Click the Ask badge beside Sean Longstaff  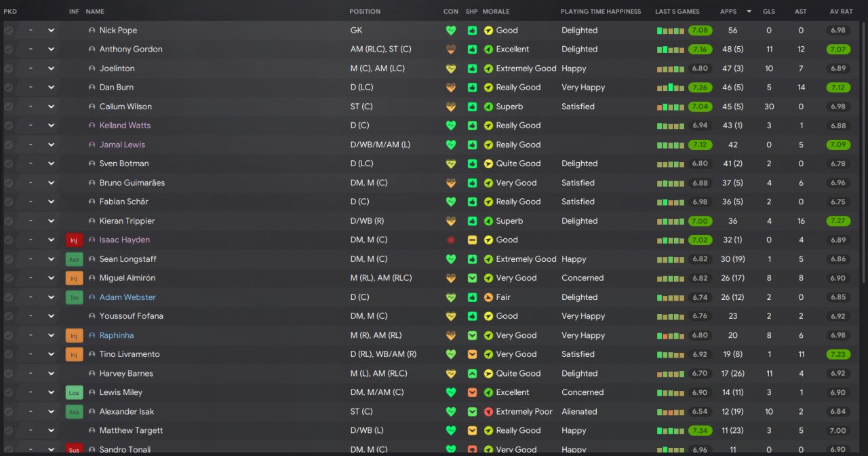(74, 259)
